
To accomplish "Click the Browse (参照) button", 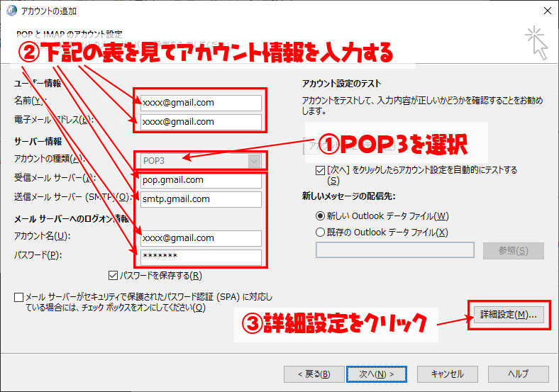I will point(514,251).
